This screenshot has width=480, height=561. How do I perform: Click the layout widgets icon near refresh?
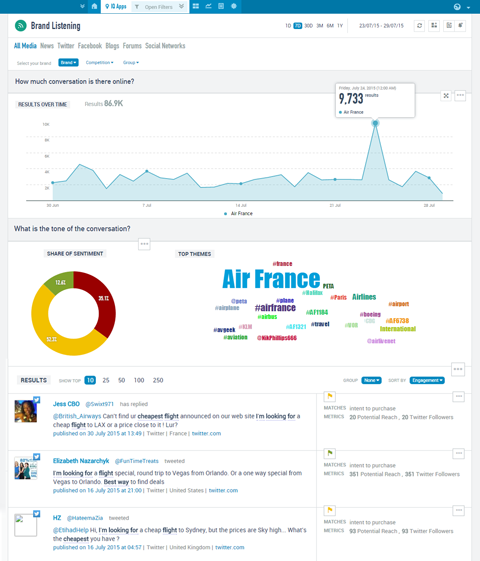coord(434,26)
